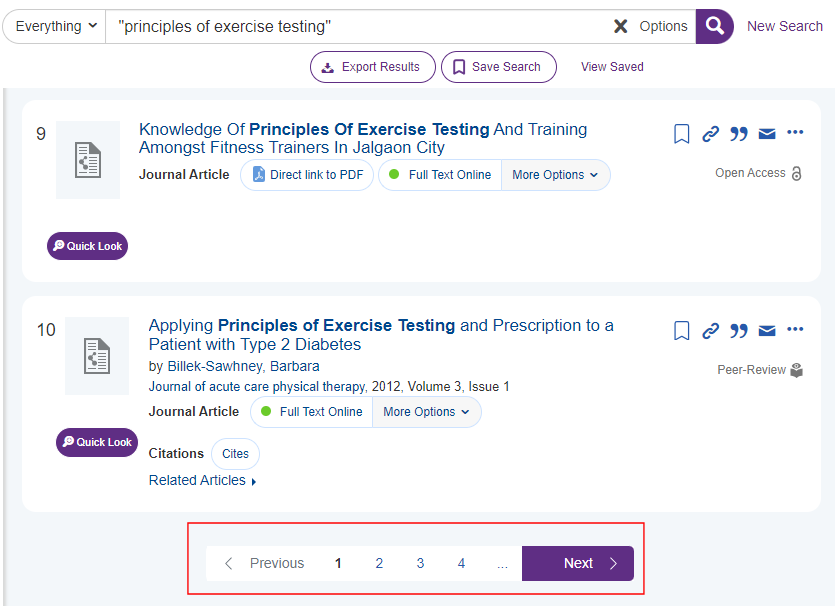Copy permalink for result 9
This screenshot has width=838, height=606.
(x=710, y=134)
